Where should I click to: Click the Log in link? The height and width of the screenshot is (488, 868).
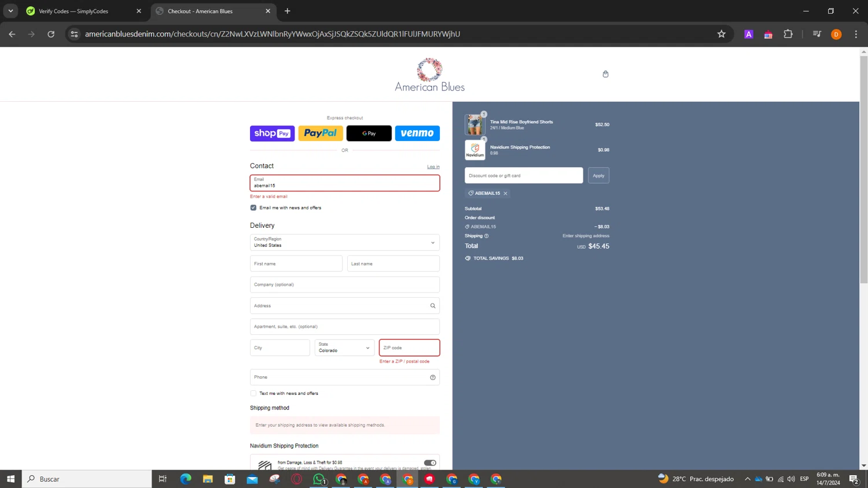pyautogui.click(x=433, y=167)
